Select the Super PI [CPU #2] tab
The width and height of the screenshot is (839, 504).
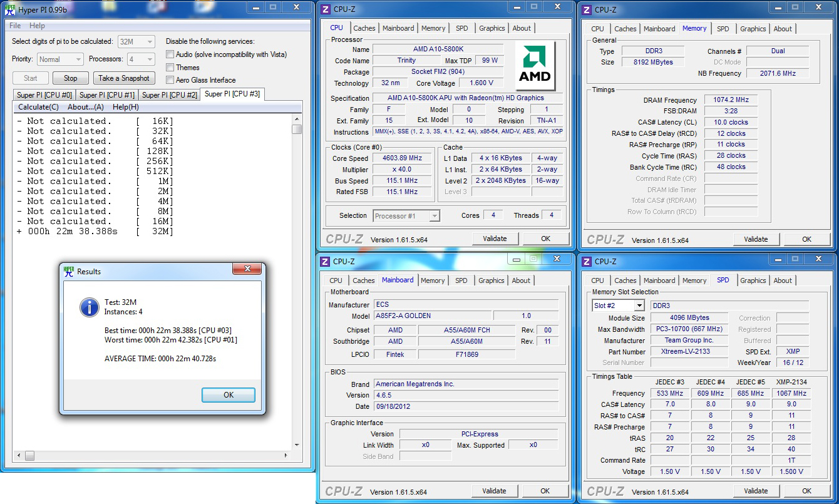tap(170, 95)
